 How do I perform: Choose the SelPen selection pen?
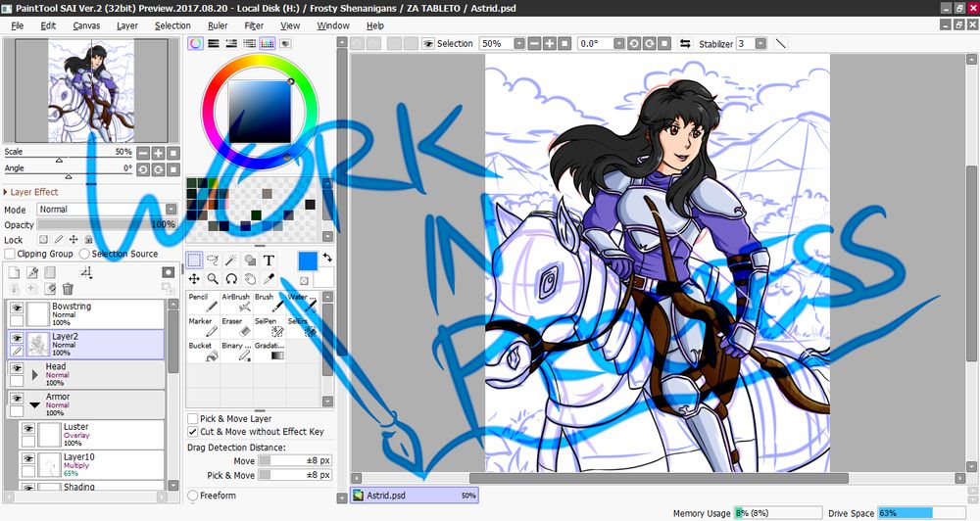click(x=269, y=327)
